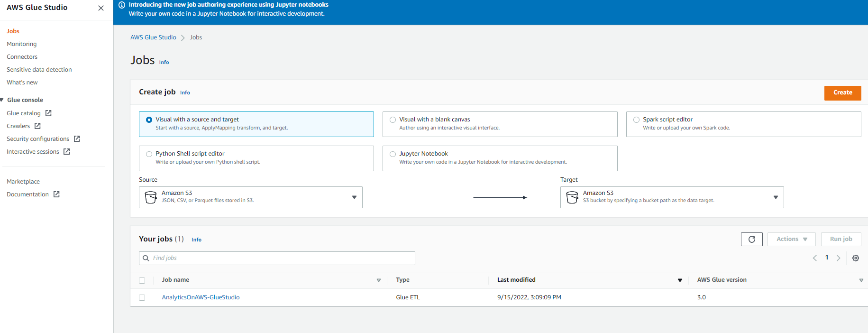Click the breadcrumb chevron separator icon
This screenshot has width=868, height=333.
point(183,37)
